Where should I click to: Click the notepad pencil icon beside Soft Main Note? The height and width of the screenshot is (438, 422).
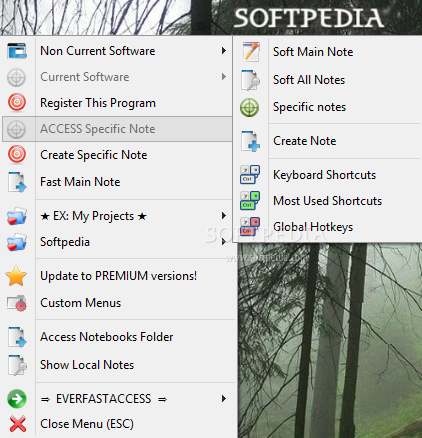[251, 52]
